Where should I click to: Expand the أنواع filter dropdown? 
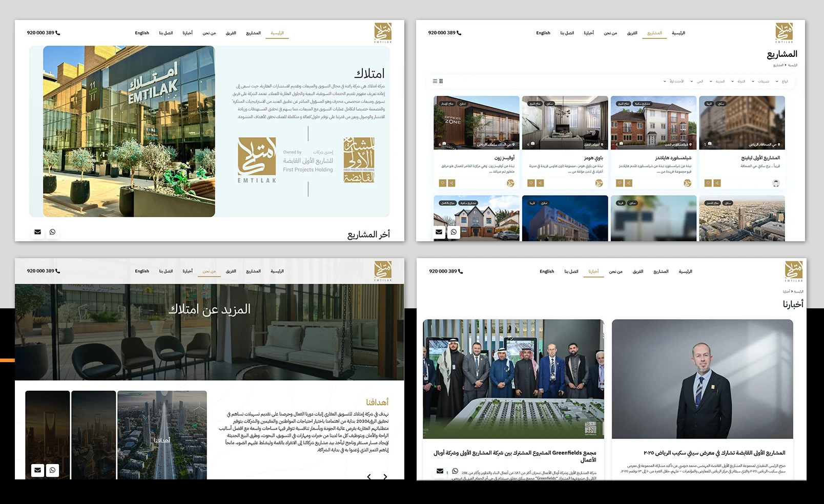click(782, 81)
